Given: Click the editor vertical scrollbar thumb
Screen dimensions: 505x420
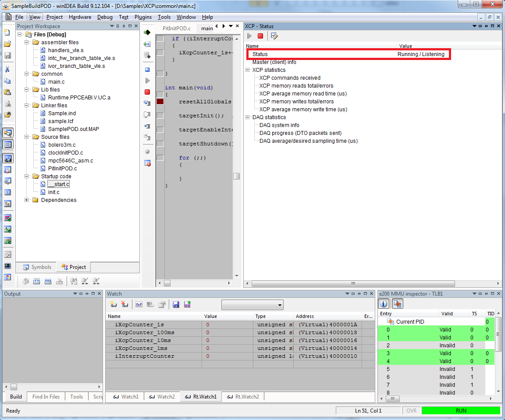Looking at the screenshot, I should (x=236, y=176).
